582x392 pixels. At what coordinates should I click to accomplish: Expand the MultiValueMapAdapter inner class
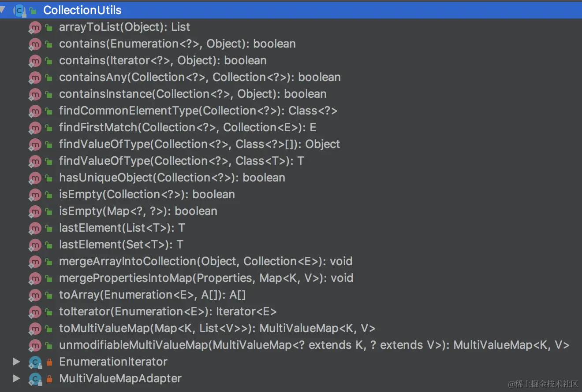(x=17, y=378)
